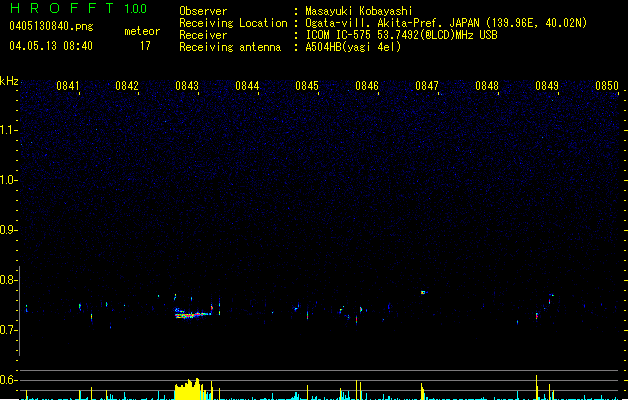Click the date stamp 04.05.13 08:40
Screen dimensions: 629x400
tap(51, 46)
